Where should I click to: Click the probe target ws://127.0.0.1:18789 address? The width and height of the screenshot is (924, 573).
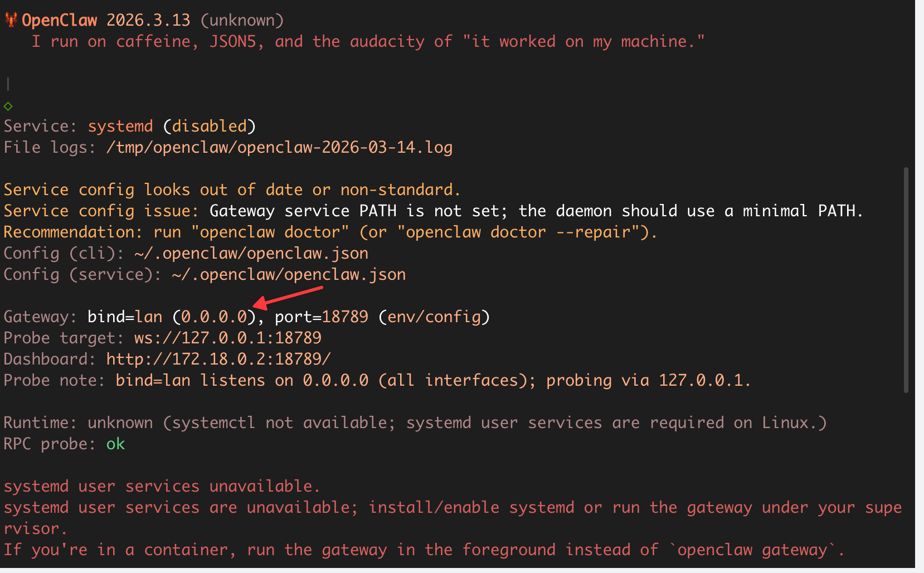(228, 338)
